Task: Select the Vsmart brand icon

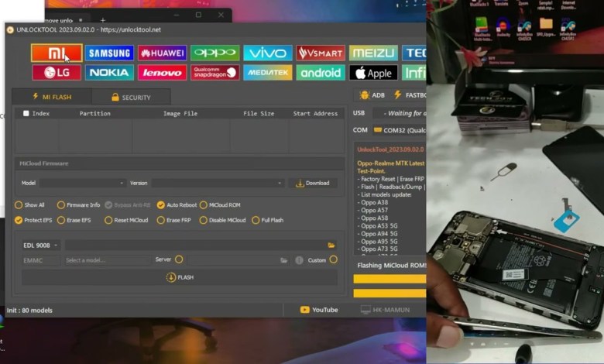Action: pyautogui.click(x=321, y=53)
